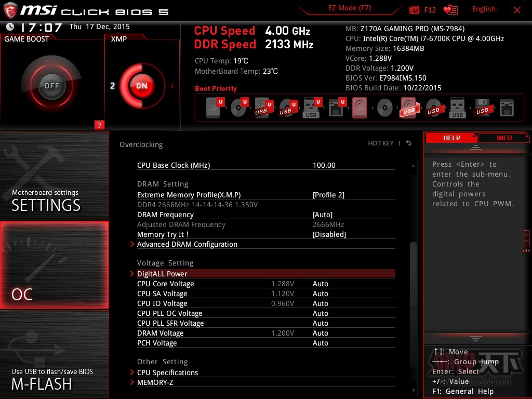Click the HOT KEY label
The height and width of the screenshot is (399, 532).
pyautogui.click(x=381, y=143)
